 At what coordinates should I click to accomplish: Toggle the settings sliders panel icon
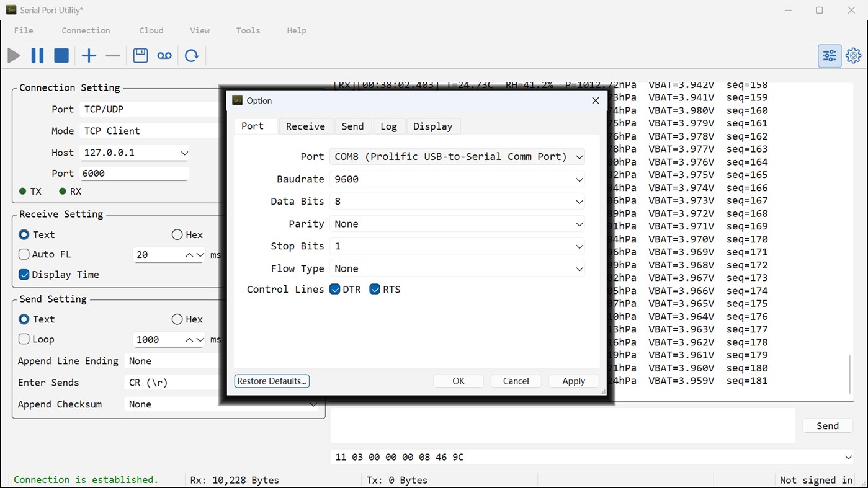tap(830, 56)
